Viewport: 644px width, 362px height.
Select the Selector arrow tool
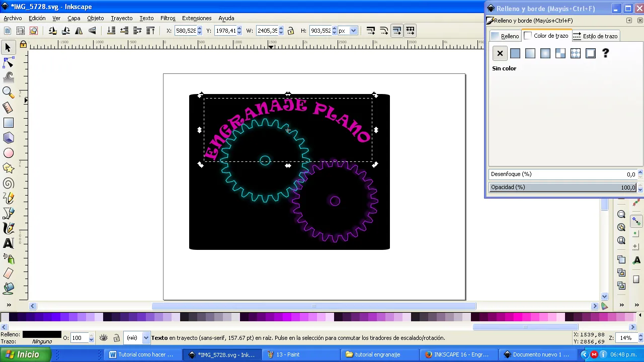[8, 47]
